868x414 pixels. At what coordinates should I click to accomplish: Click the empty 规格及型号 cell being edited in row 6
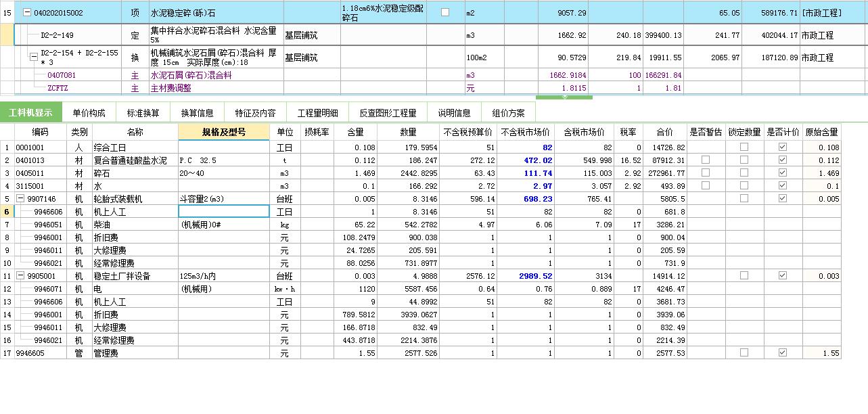point(224,212)
